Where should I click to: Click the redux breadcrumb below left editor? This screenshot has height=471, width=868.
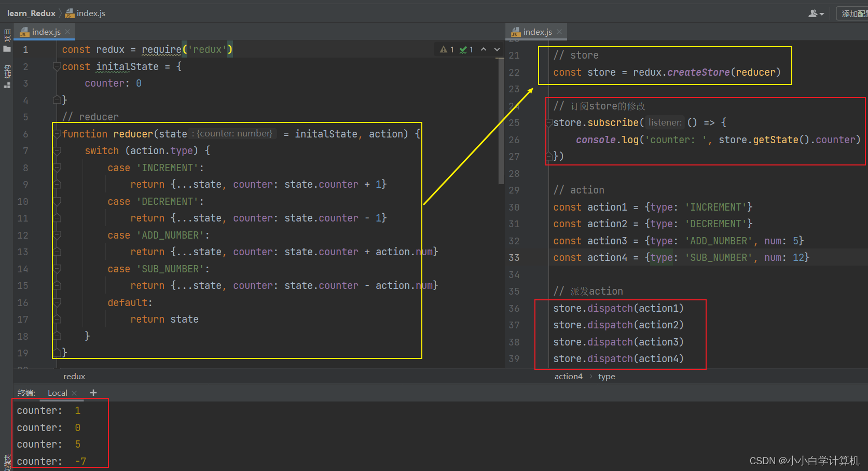tap(74, 377)
